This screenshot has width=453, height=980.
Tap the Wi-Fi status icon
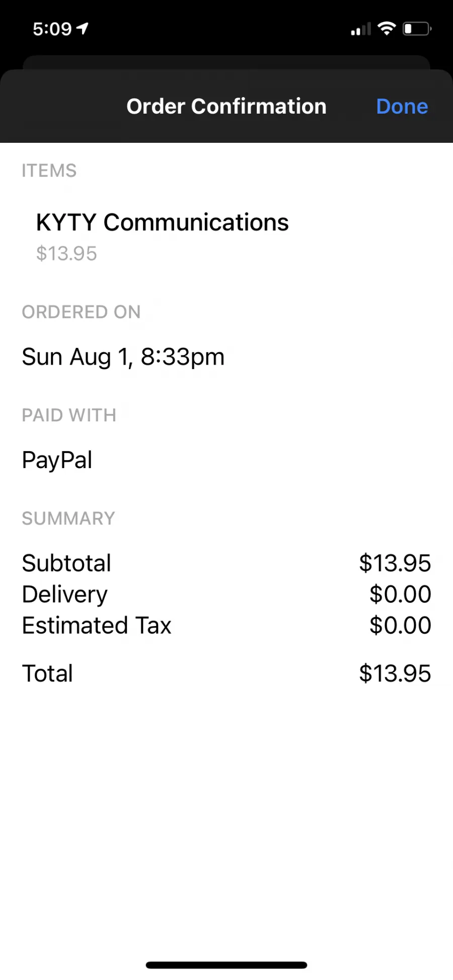387,29
